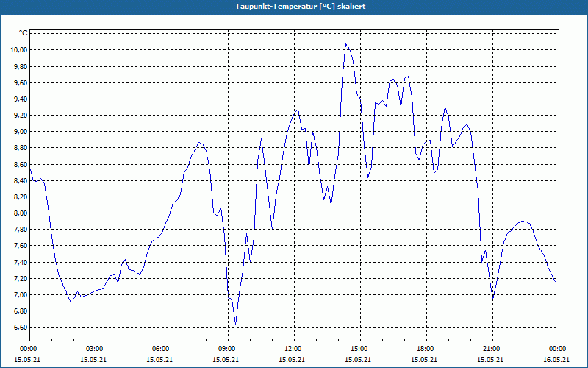Click the 16.05.21 date label

[x=556, y=359]
